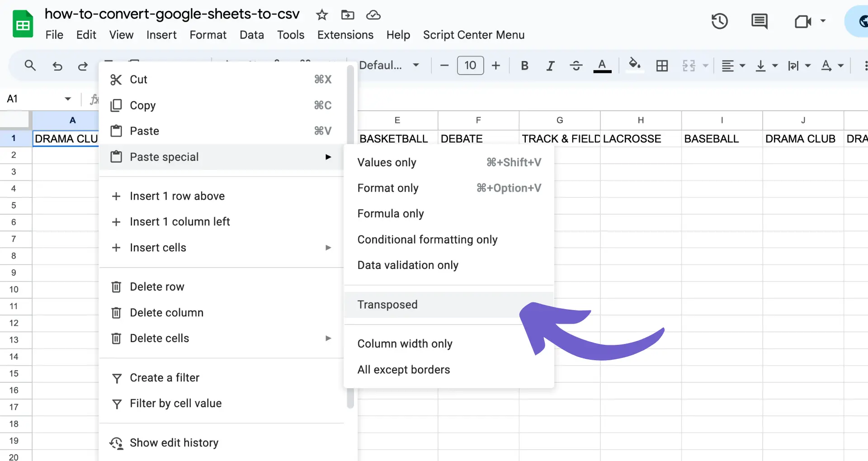
Task: Open the fill color bucket
Action: (x=635, y=66)
